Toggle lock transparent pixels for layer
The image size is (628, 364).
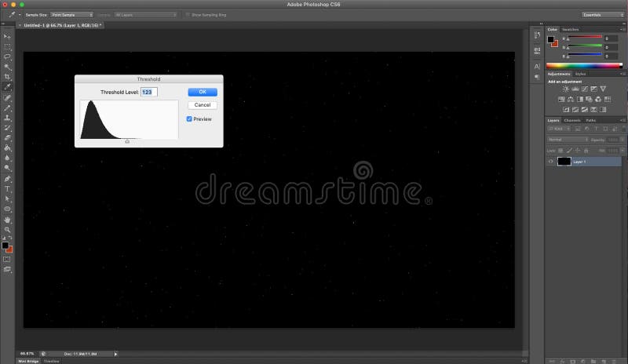click(x=560, y=151)
